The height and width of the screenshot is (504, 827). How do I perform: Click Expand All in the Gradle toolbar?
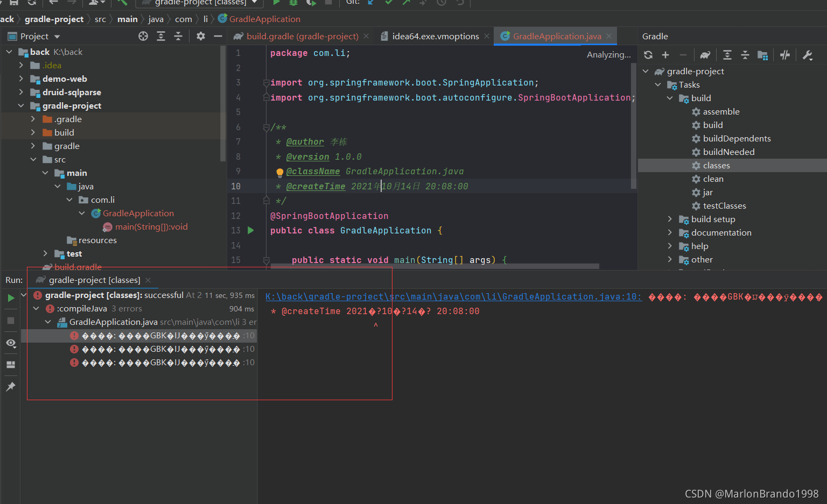click(727, 55)
